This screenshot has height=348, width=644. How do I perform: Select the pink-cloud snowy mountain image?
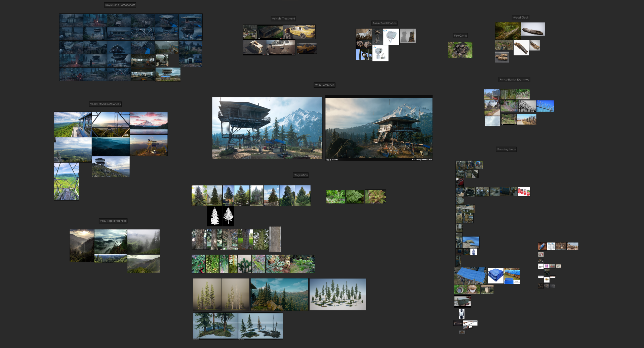coord(149,123)
